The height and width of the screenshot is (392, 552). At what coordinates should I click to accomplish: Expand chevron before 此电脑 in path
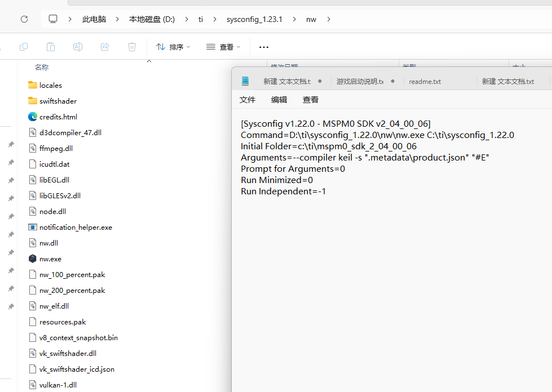70,19
